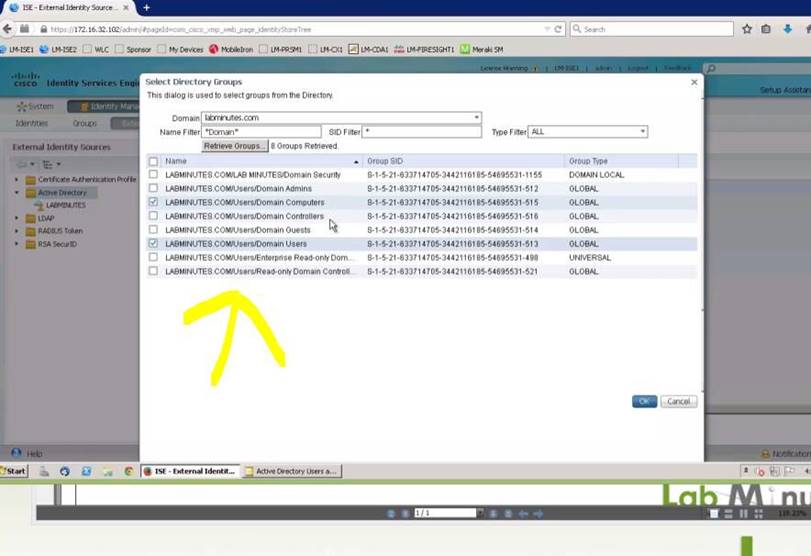Open the System menu in ISE
This screenshot has height=556, width=811.
pos(36,107)
